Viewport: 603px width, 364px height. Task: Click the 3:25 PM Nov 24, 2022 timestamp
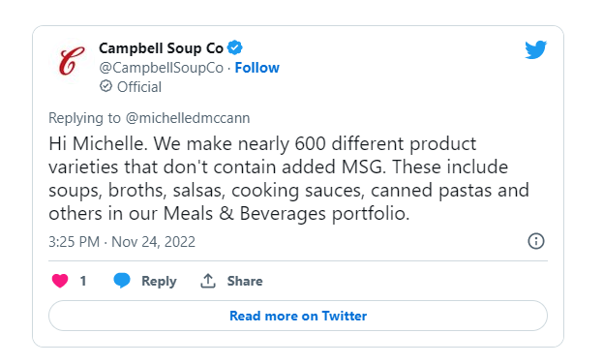(122, 242)
